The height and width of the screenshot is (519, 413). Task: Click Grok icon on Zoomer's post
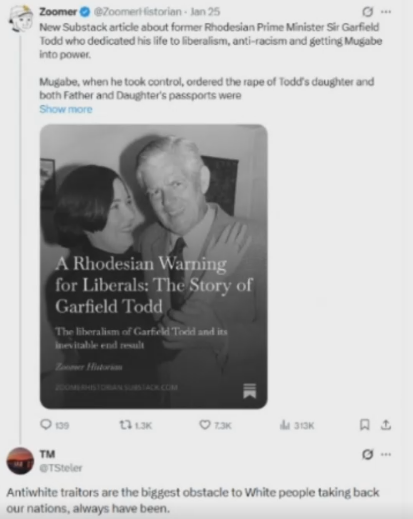[x=367, y=12]
